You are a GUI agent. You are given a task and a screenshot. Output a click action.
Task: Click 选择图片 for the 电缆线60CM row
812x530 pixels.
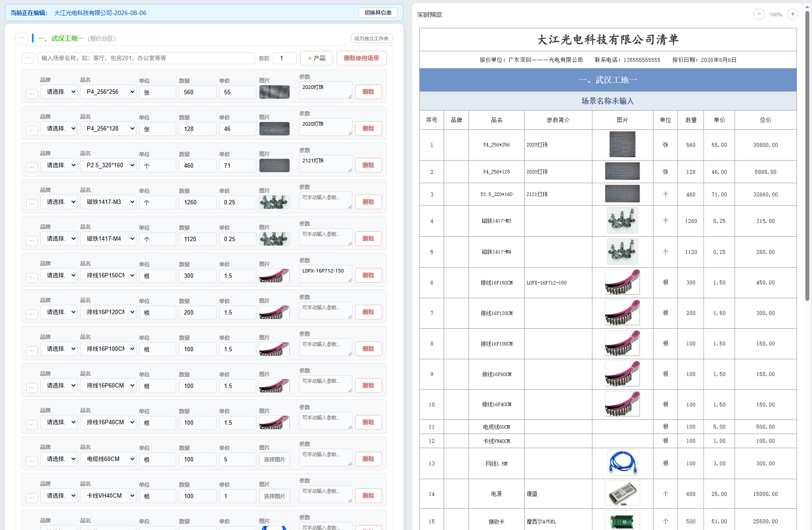click(x=275, y=459)
